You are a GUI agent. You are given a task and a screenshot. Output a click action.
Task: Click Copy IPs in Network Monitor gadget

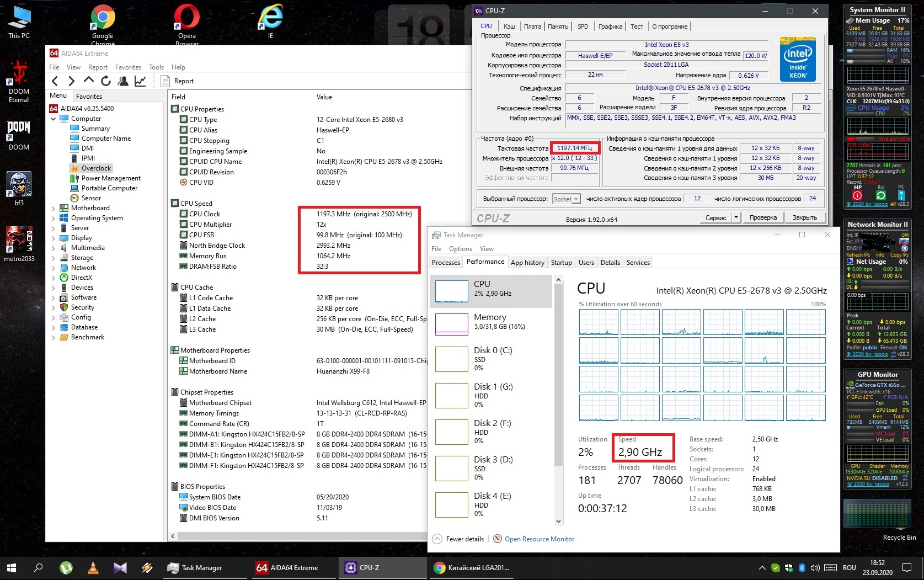899,255
